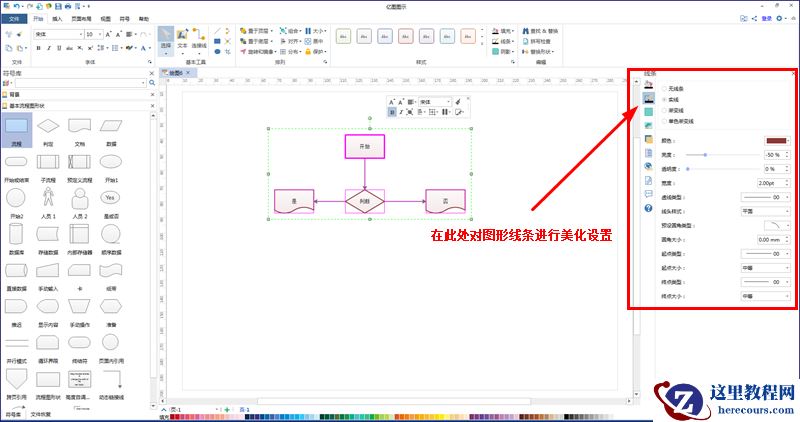Switch to the 插入 (Insert) ribbon tab
This screenshot has width=800, height=422.
tap(57, 19)
